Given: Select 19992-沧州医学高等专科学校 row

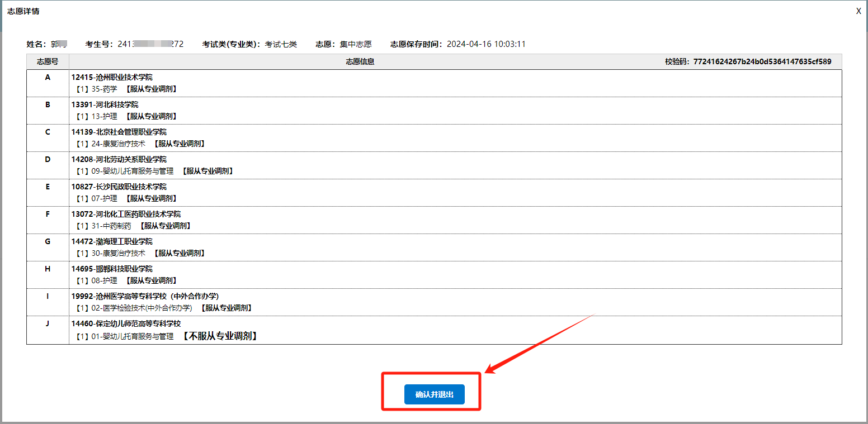Looking at the screenshot, I should coord(145,296).
